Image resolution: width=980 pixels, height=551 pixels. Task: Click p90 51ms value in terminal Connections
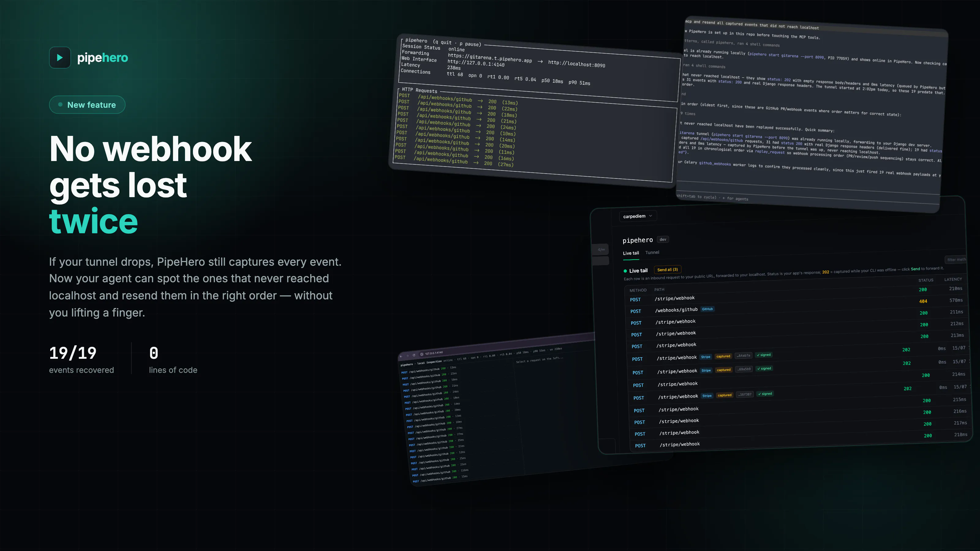click(x=579, y=83)
